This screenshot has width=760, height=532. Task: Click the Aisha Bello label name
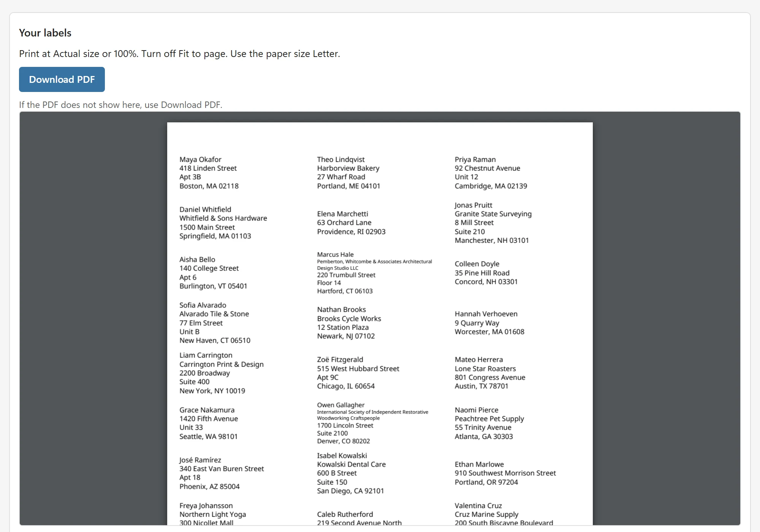click(x=197, y=260)
